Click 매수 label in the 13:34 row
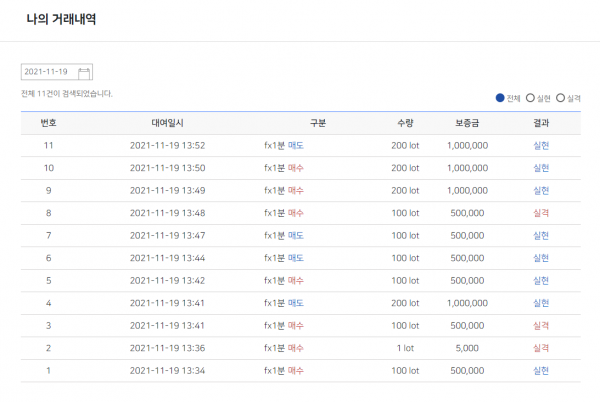 tap(296, 371)
